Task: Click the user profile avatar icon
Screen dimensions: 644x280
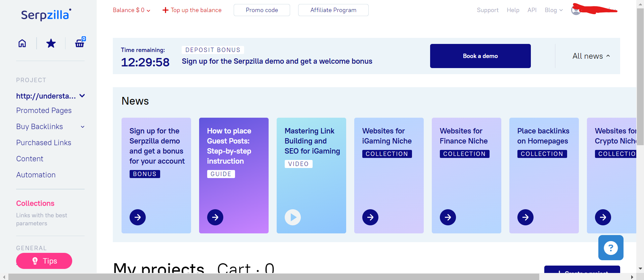Action: pos(576,10)
